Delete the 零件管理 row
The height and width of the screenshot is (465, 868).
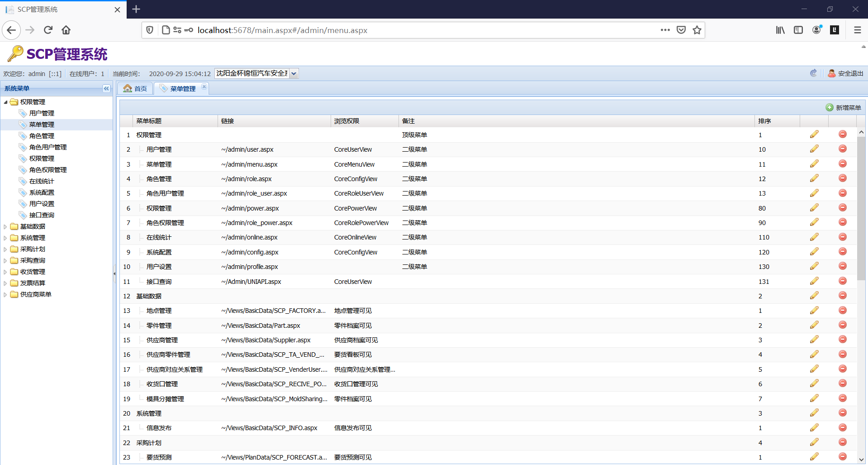pos(843,325)
